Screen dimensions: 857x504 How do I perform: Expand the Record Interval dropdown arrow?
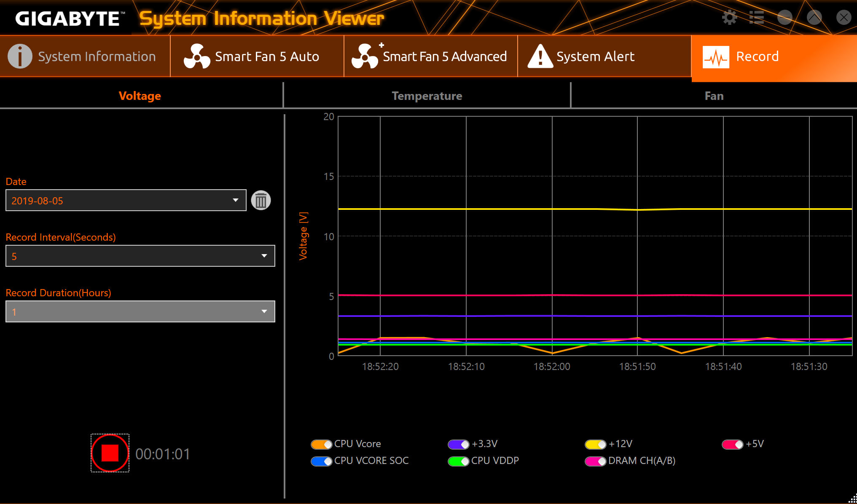point(264,256)
